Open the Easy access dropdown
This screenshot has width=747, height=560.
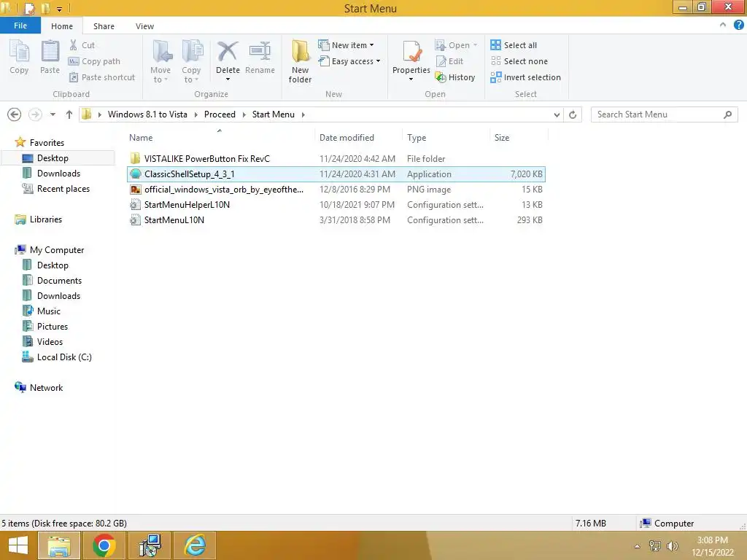pos(349,61)
